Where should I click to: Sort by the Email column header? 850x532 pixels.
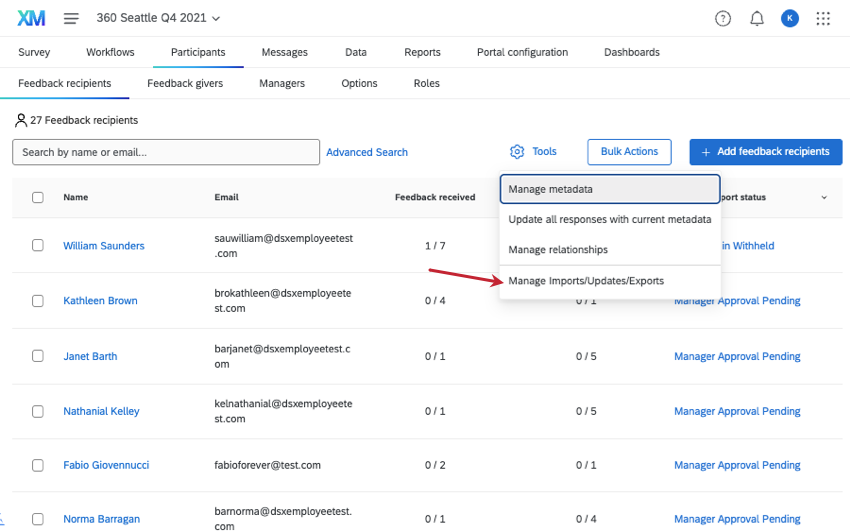tap(226, 197)
